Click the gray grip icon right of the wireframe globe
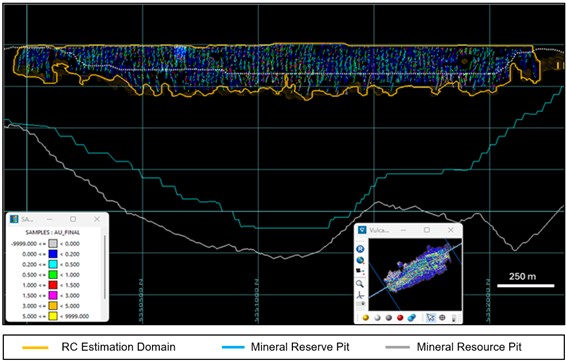The height and width of the screenshot is (361, 566). tap(454, 318)
